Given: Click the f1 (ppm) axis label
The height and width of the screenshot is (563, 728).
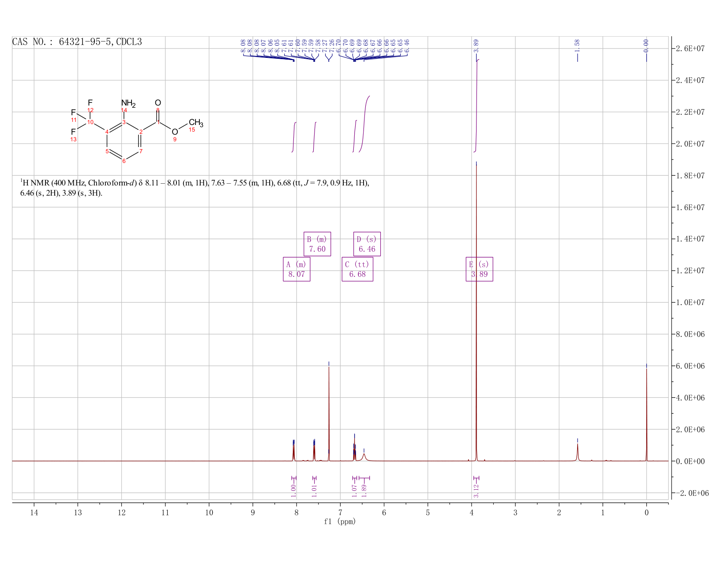Looking at the screenshot, I should [340, 521].
